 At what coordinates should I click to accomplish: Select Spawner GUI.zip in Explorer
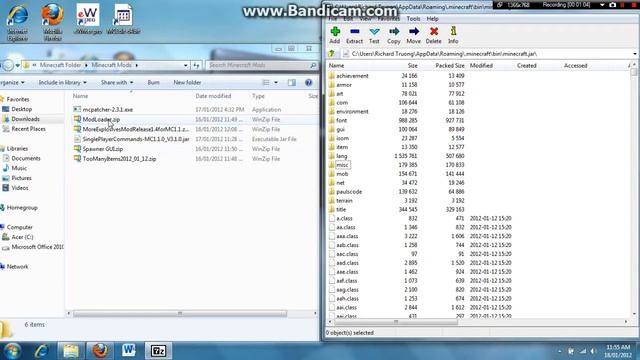click(x=102, y=149)
